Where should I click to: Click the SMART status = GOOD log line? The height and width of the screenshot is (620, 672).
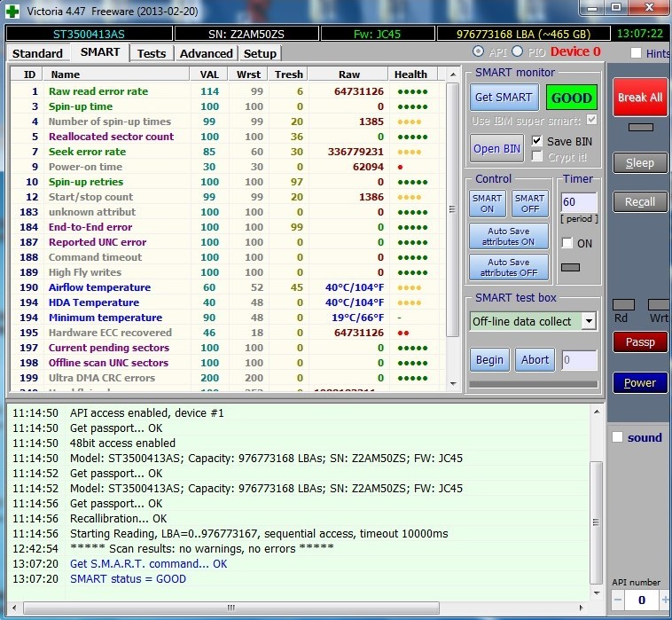click(128, 579)
